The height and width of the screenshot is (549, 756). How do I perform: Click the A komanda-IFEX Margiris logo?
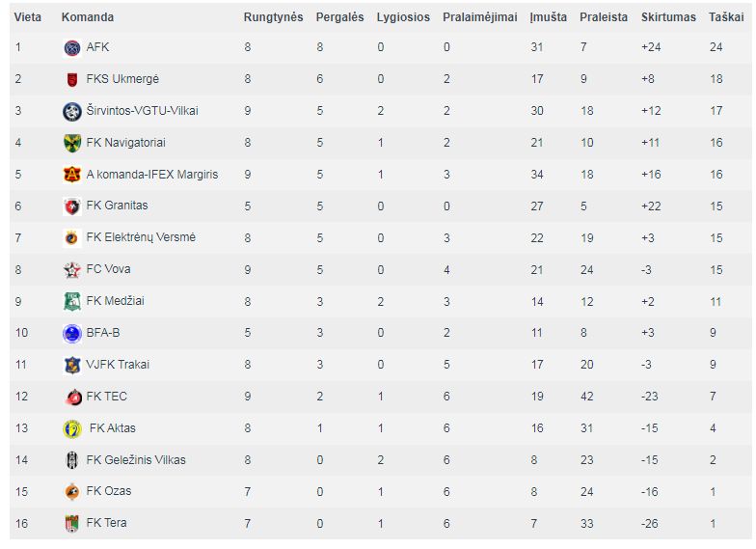click(71, 175)
